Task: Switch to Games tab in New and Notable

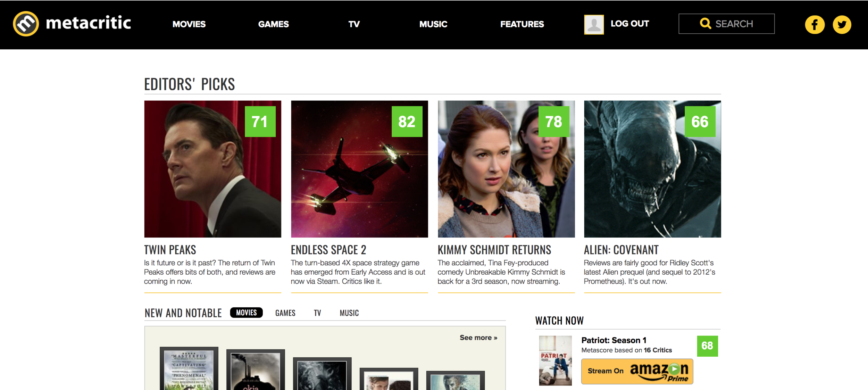Action: click(x=285, y=313)
